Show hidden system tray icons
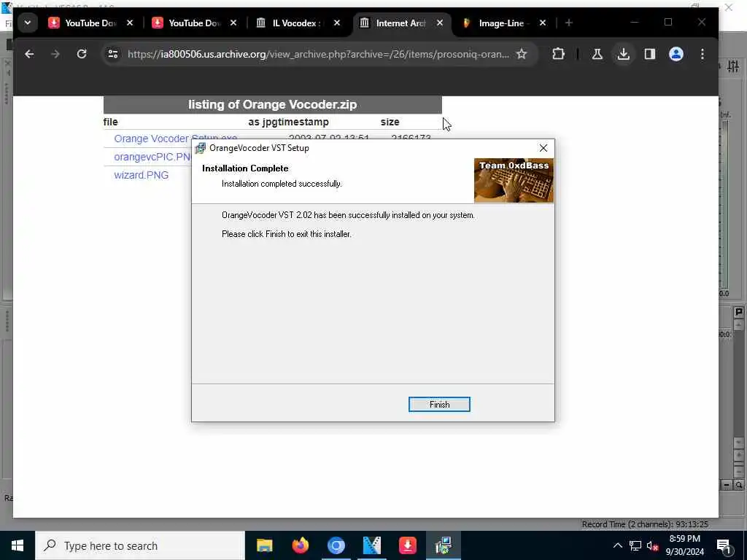The image size is (747, 560). 617,545
